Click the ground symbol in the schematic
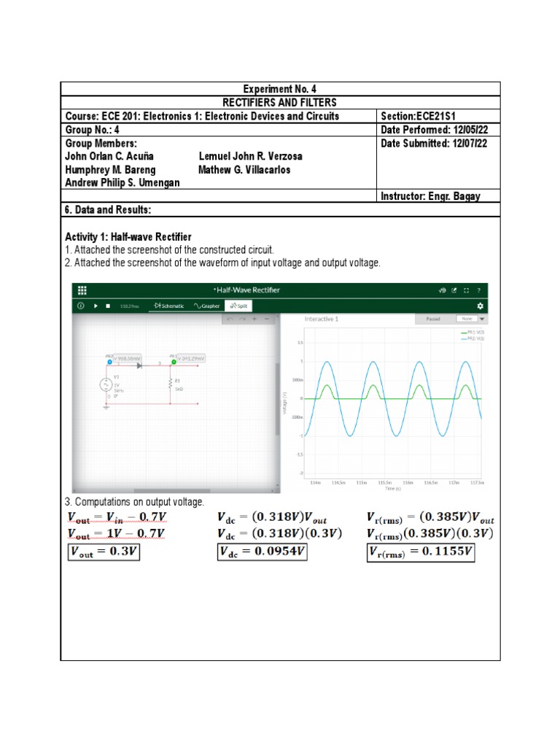560x747 pixels. tap(106, 407)
